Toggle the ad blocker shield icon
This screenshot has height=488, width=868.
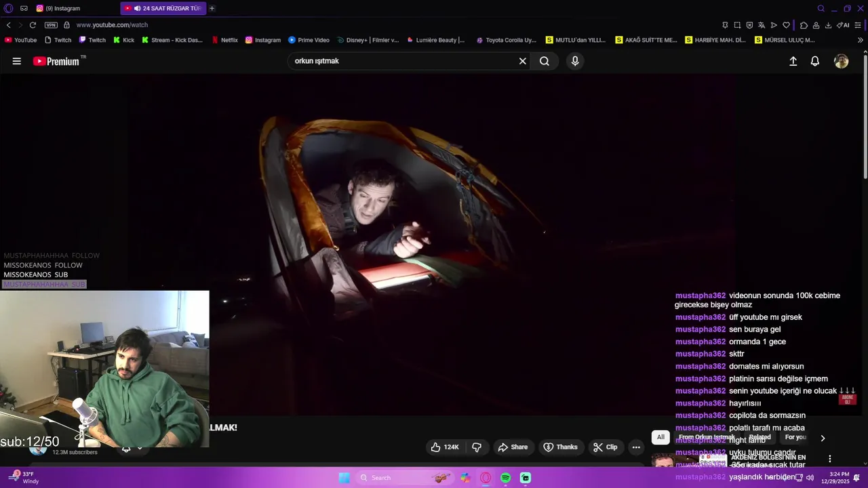click(x=749, y=25)
